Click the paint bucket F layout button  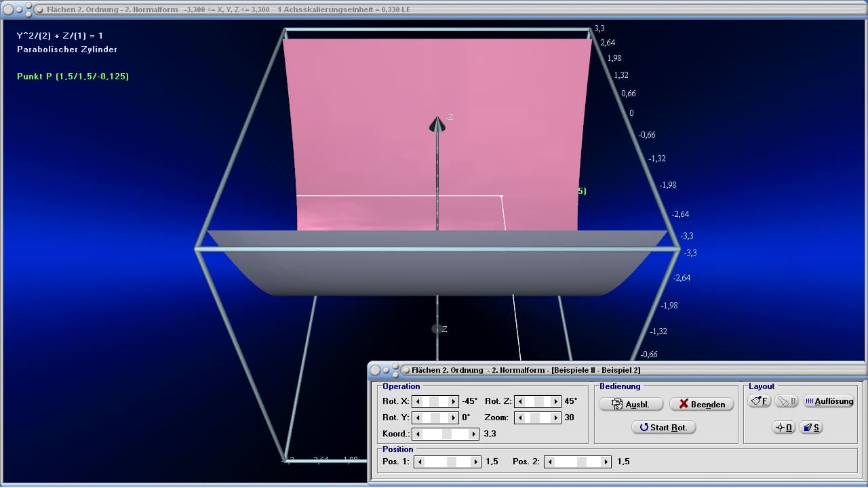pos(759,401)
